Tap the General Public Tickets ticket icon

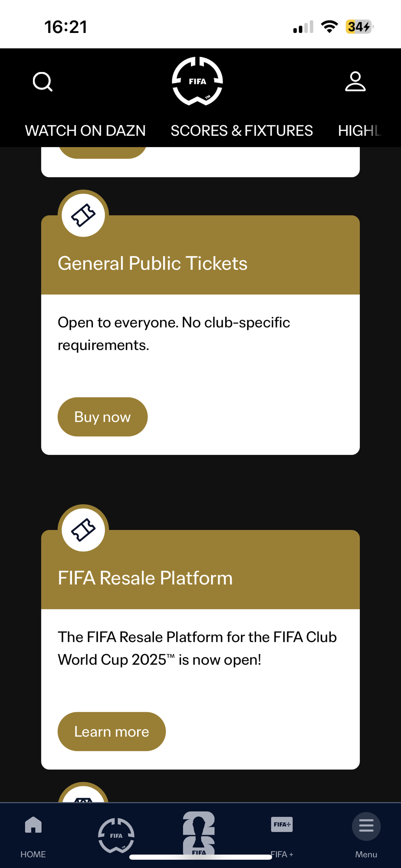coord(83,215)
